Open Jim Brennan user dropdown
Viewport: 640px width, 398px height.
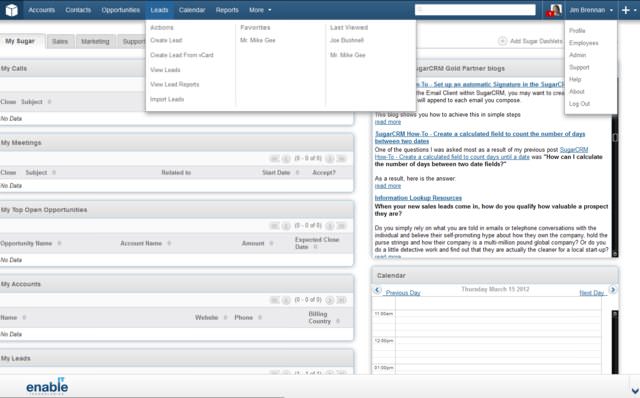pos(591,10)
